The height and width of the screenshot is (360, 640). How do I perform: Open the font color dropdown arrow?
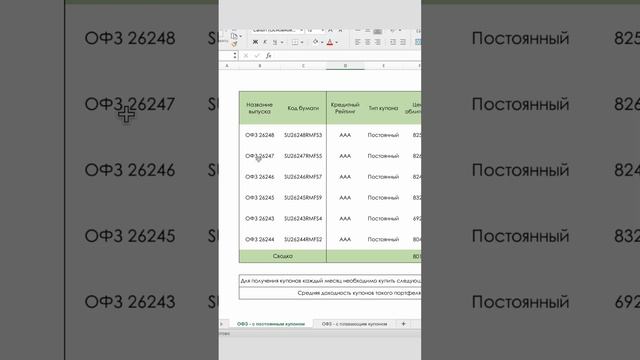tap(337, 42)
